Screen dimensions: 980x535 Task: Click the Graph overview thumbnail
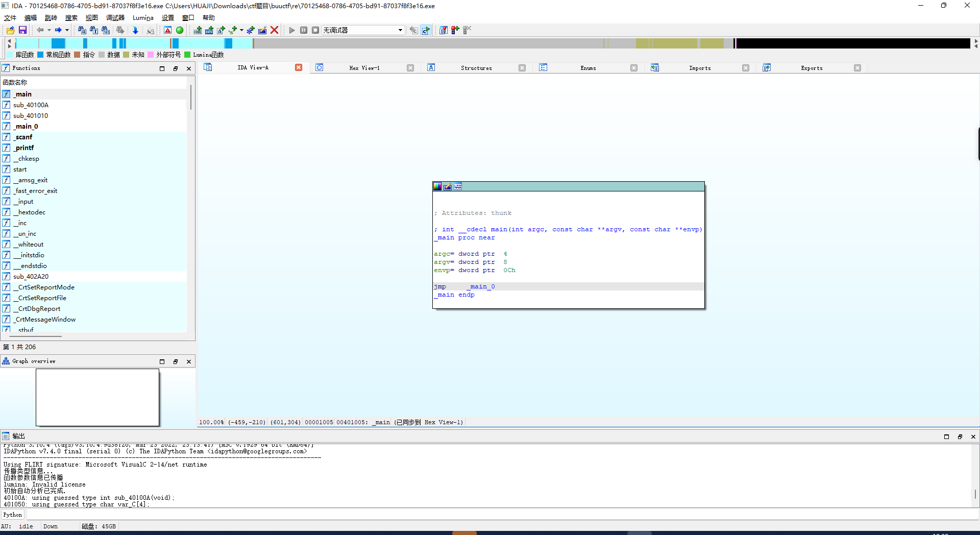pos(97,397)
